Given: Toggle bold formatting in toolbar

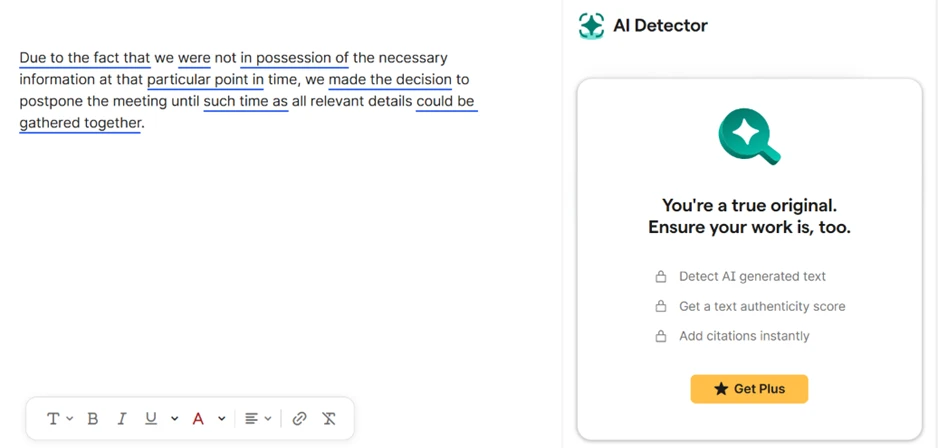Looking at the screenshot, I should click(x=93, y=419).
